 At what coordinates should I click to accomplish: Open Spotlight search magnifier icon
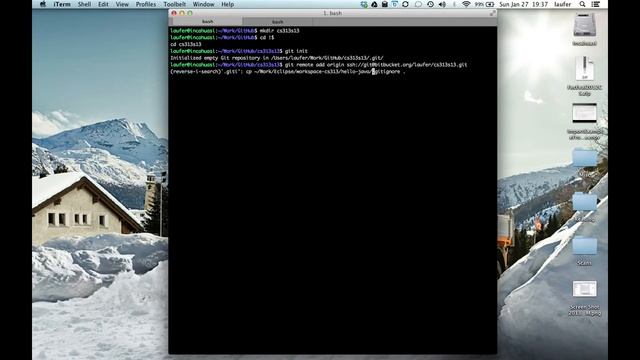(x=582, y=4)
